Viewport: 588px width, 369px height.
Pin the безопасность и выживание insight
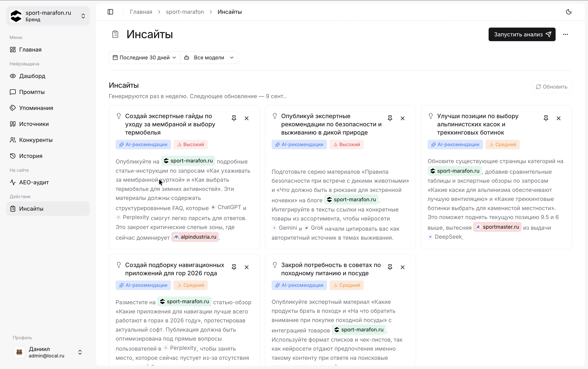pyautogui.click(x=390, y=118)
